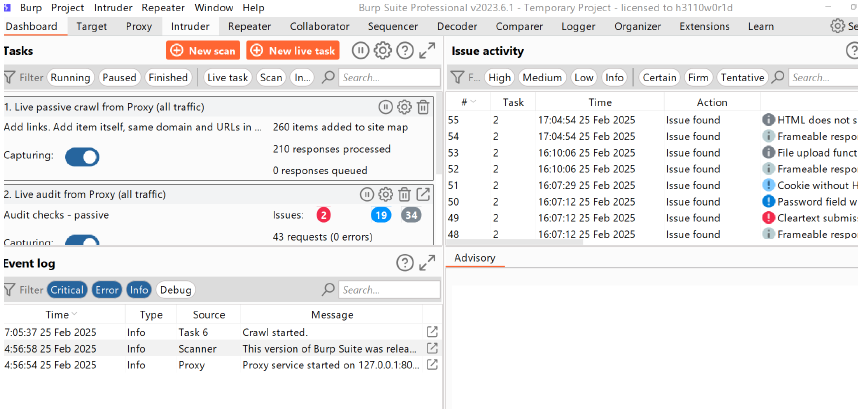Toggle the High severity issue filter
The width and height of the screenshot is (862, 413).
coord(499,78)
